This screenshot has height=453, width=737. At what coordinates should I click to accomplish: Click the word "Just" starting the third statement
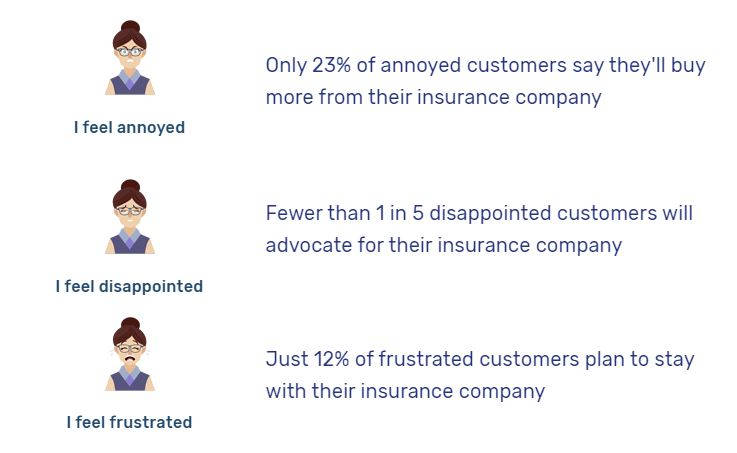pyautogui.click(x=285, y=359)
